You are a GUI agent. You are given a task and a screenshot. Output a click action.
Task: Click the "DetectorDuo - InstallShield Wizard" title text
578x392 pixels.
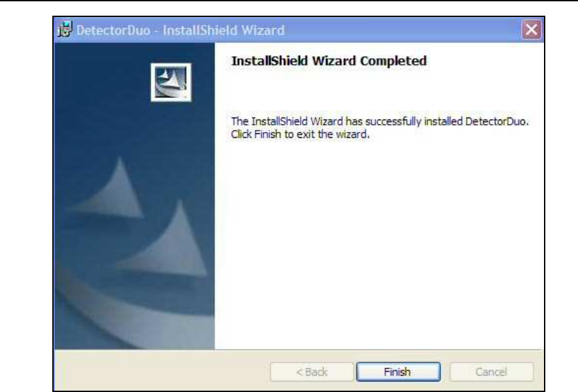[x=180, y=30]
